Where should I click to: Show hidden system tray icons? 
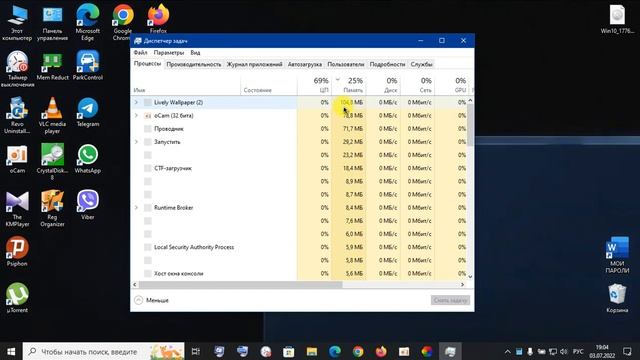coord(507,351)
